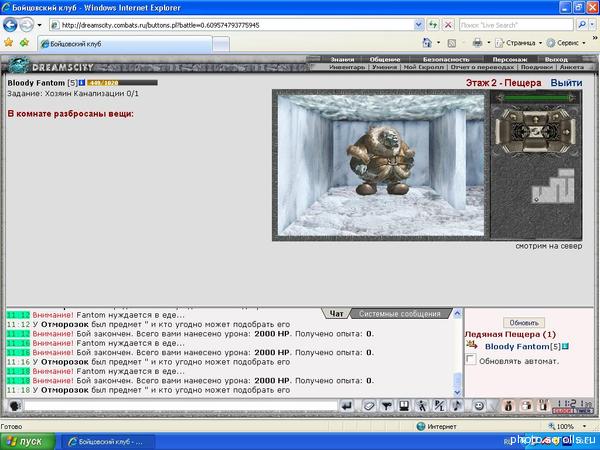Click the walking figure icon in chat bar
This screenshot has height=450, width=600.
(421, 406)
